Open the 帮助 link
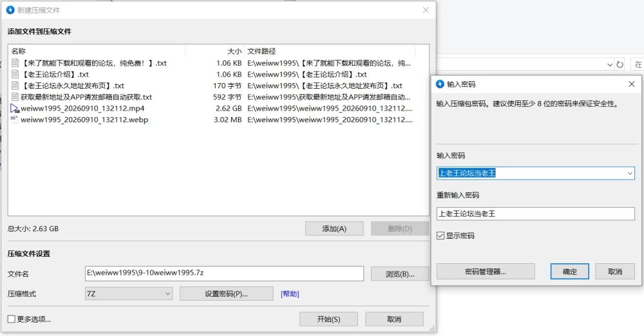The height and width of the screenshot is (336, 644). coord(290,294)
